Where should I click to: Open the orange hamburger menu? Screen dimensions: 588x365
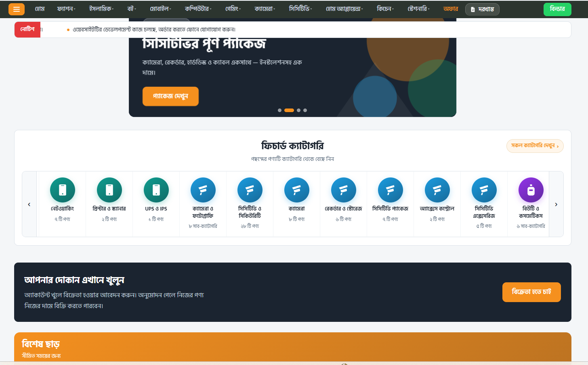coord(17,9)
